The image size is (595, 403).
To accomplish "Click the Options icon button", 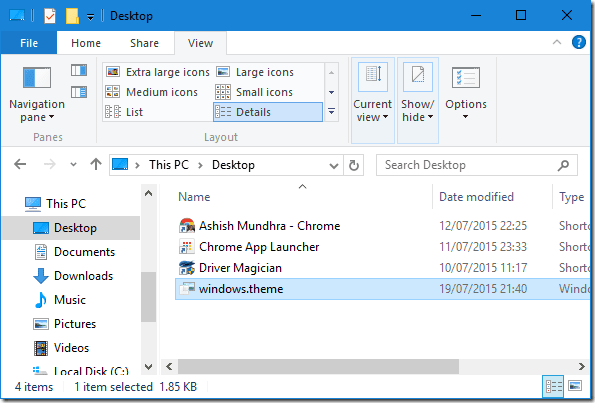I will tap(466, 78).
